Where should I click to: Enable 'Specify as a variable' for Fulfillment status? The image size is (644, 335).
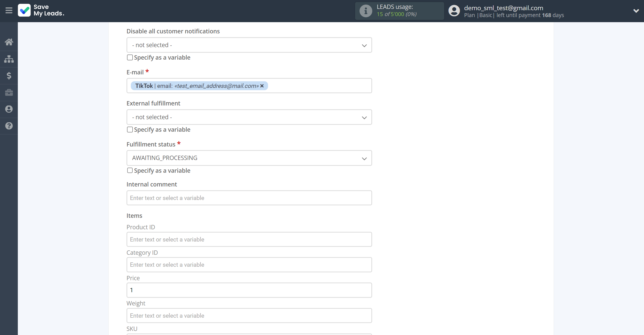130,170
